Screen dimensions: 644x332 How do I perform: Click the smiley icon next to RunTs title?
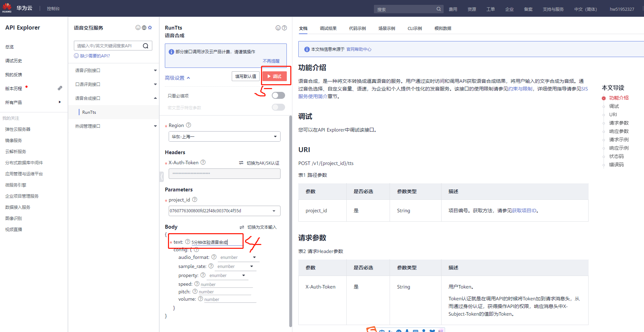point(278,28)
